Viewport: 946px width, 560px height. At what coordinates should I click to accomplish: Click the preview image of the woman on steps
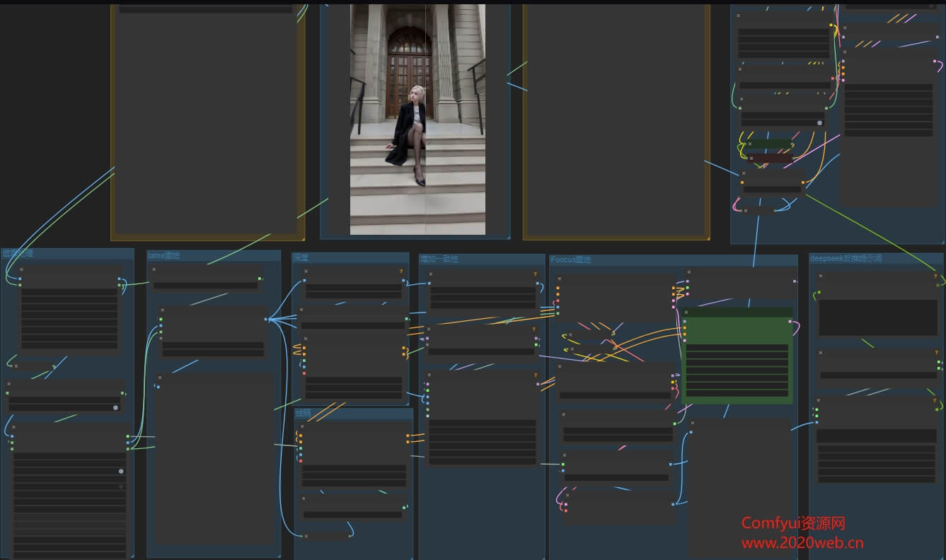(417, 119)
